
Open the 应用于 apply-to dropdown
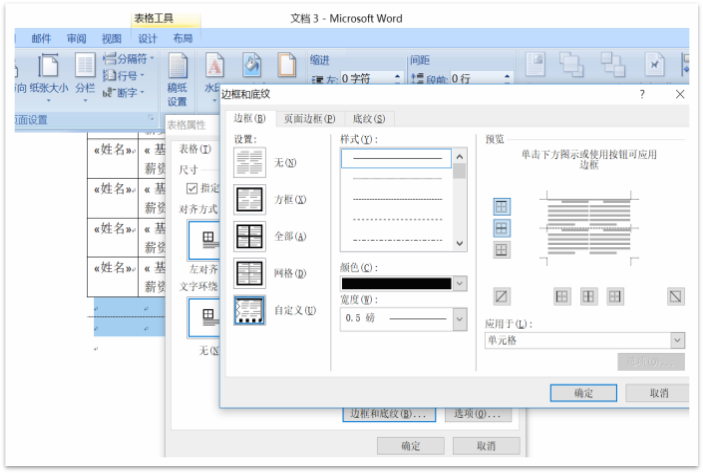pyautogui.click(x=677, y=341)
